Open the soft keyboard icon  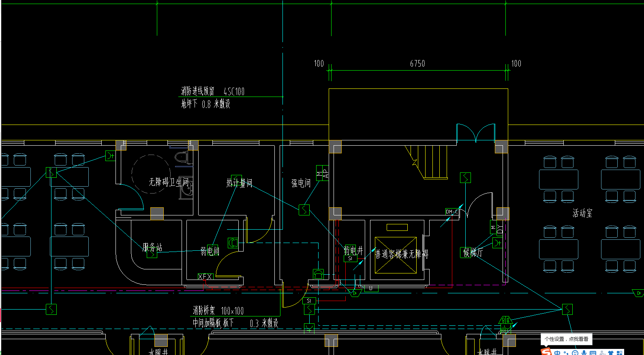[x=593, y=353]
